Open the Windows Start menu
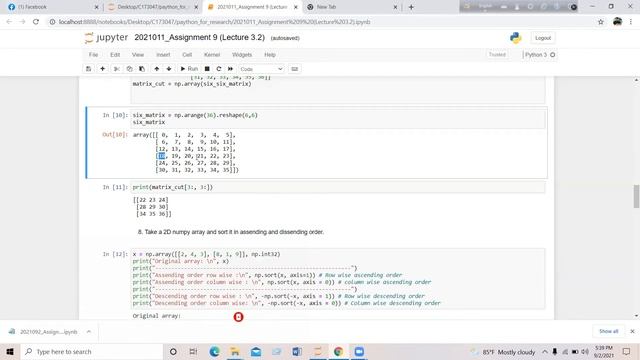 click(10, 351)
